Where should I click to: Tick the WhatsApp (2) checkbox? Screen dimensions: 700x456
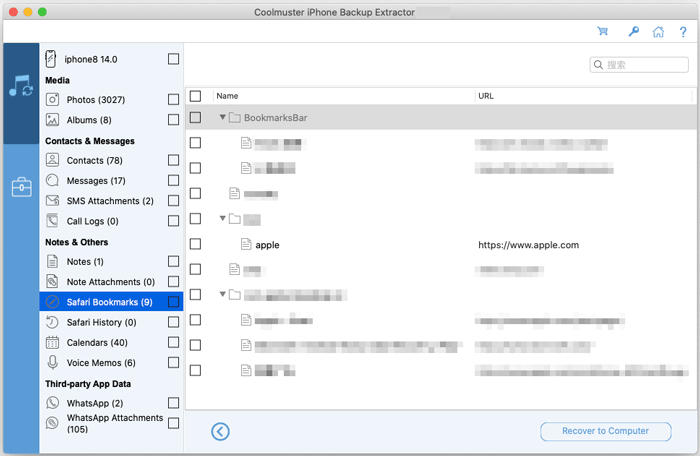[174, 403]
